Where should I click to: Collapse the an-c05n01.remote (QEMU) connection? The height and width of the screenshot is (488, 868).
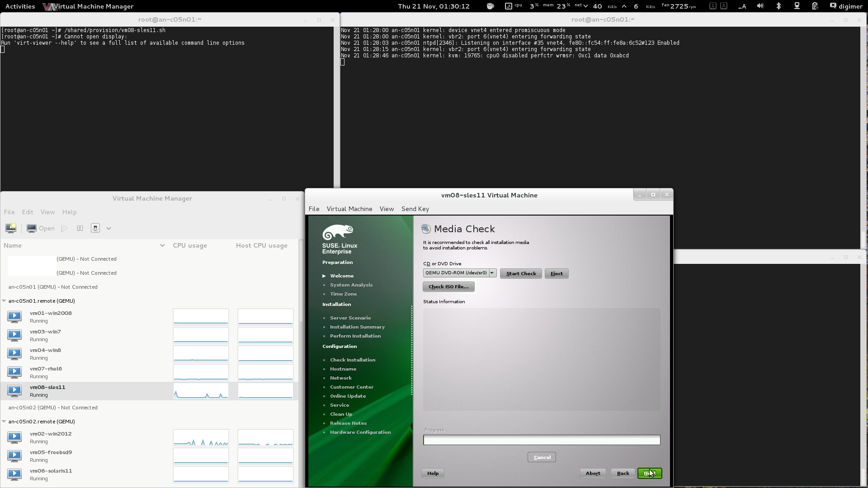coord(4,300)
